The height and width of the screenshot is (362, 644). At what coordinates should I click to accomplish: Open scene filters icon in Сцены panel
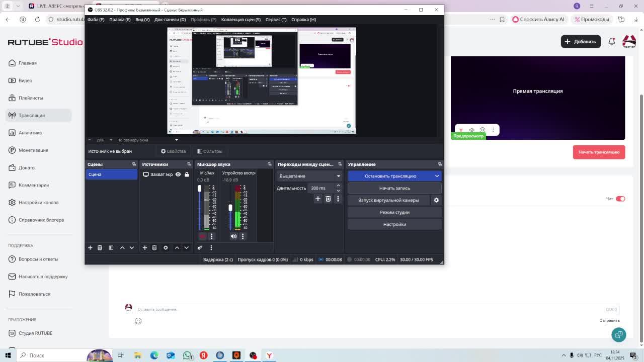tap(111, 247)
